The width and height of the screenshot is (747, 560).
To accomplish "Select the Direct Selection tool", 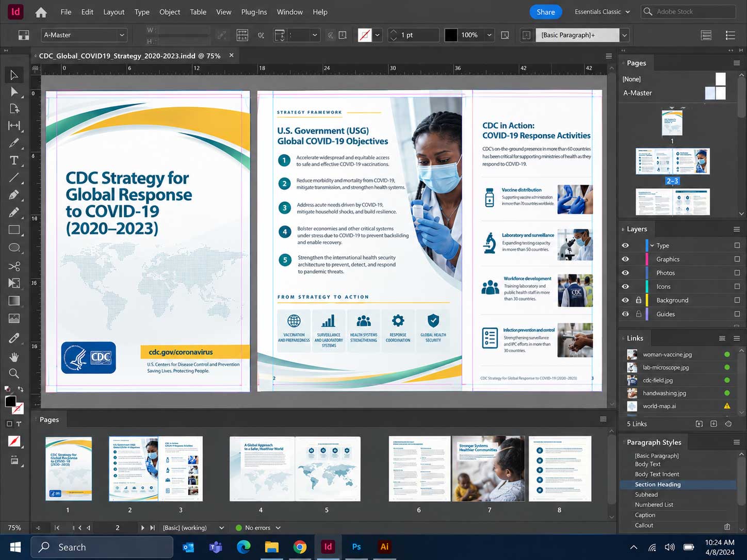I will click(x=14, y=92).
